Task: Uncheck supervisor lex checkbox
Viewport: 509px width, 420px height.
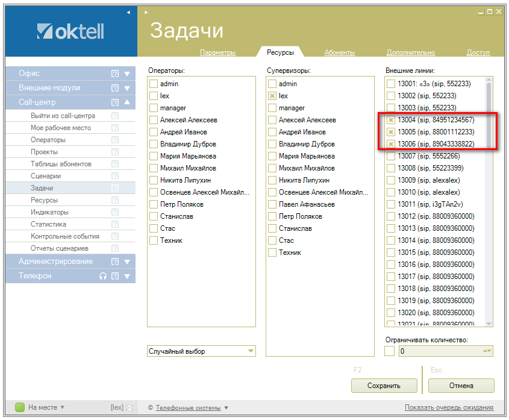Action: point(272,96)
